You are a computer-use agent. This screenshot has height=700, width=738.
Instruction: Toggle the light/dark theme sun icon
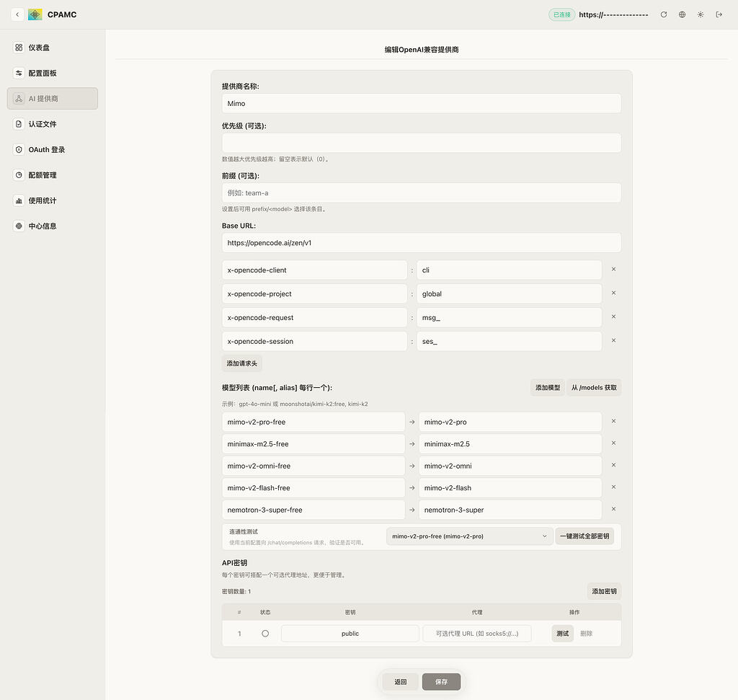click(x=701, y=14)
